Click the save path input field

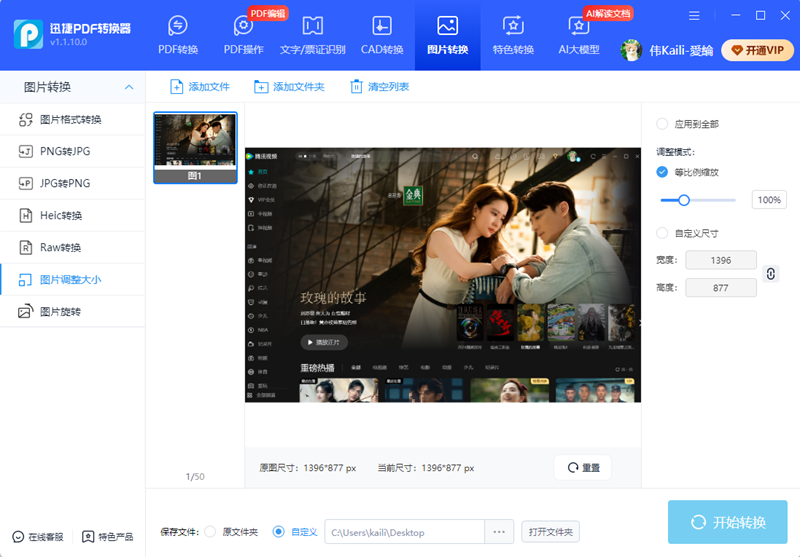pyautogui.click(x=404, y=532)
